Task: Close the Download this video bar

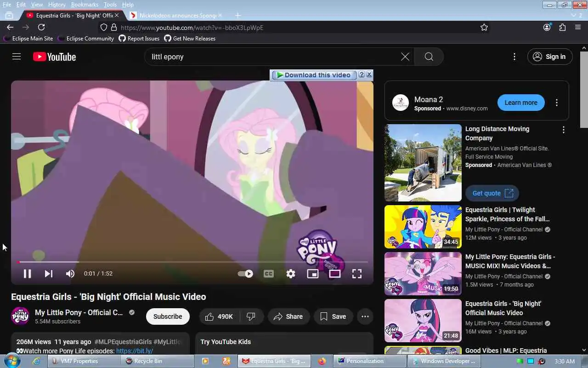Action: click(369, 75)
